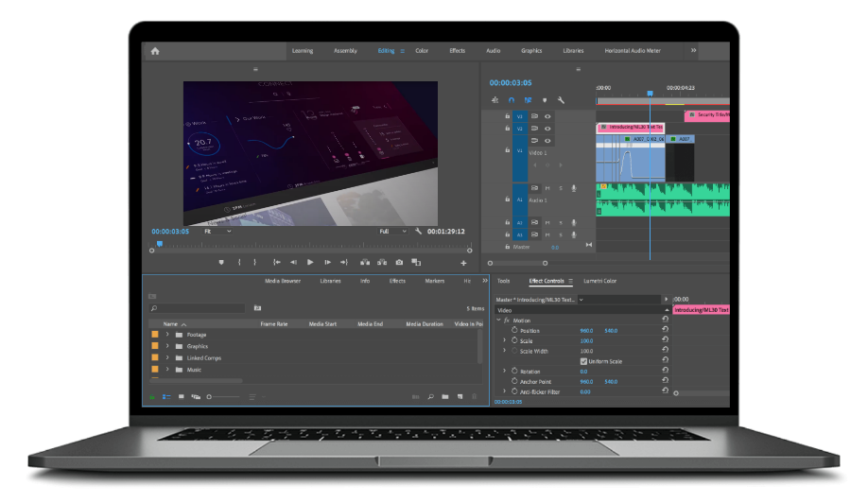Hide the V3 track output with the eye icon

(x=547, y=116)
